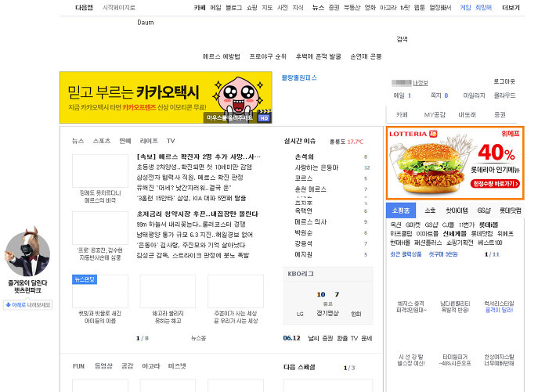Select the 롯데닷컴 shopping tab
Screen dimensions: 556x392
[511, 210]
